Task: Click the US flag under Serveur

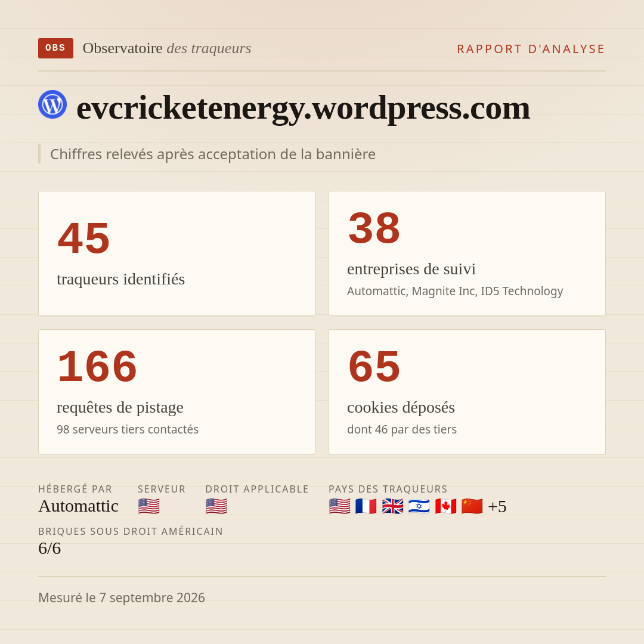Action: 148,506
